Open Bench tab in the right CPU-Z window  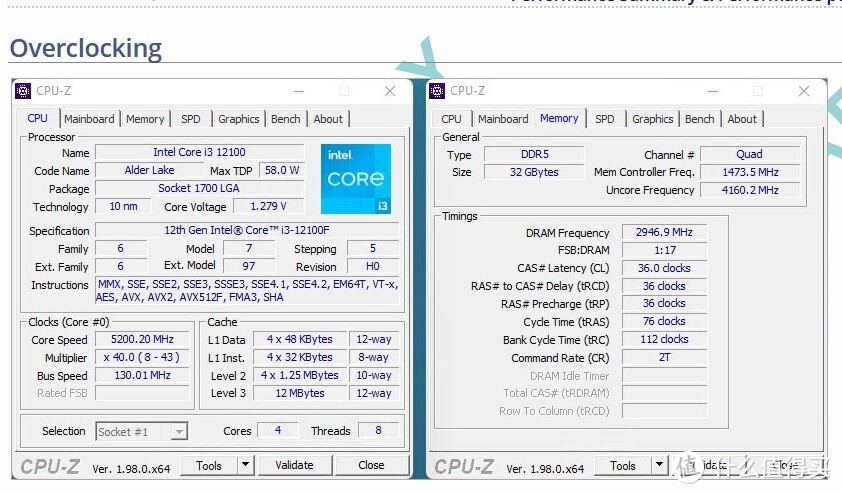coord(700,119)
